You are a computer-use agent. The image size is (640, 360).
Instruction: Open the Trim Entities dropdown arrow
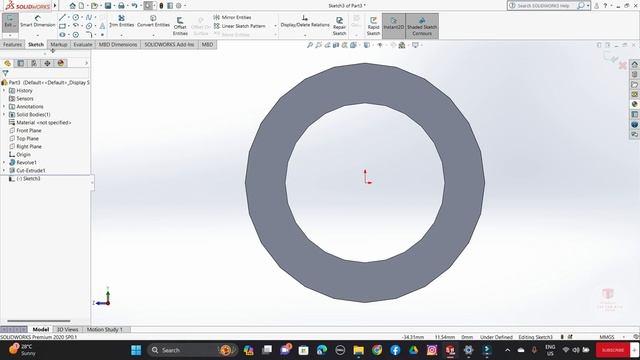coord(121,35)
